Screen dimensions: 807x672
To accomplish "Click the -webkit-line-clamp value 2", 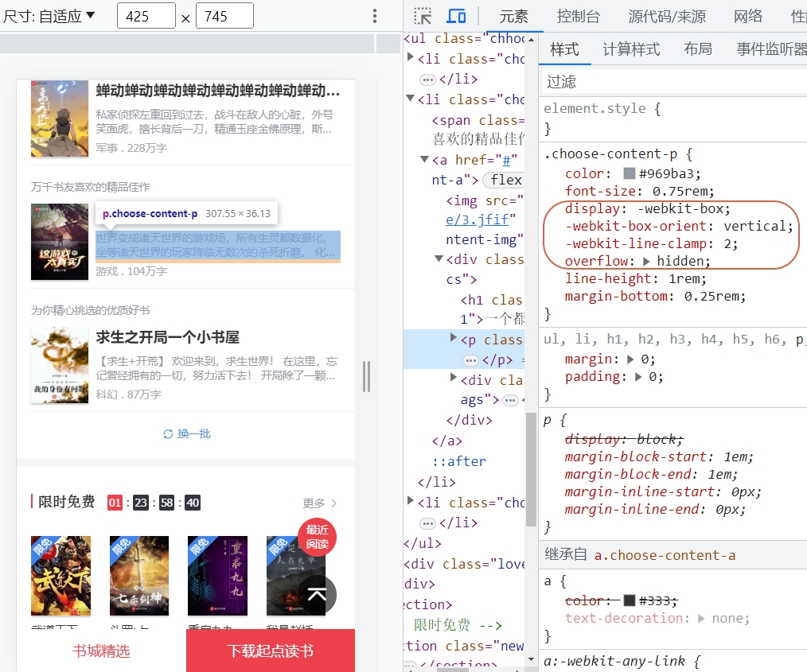I will pos(727,243).
